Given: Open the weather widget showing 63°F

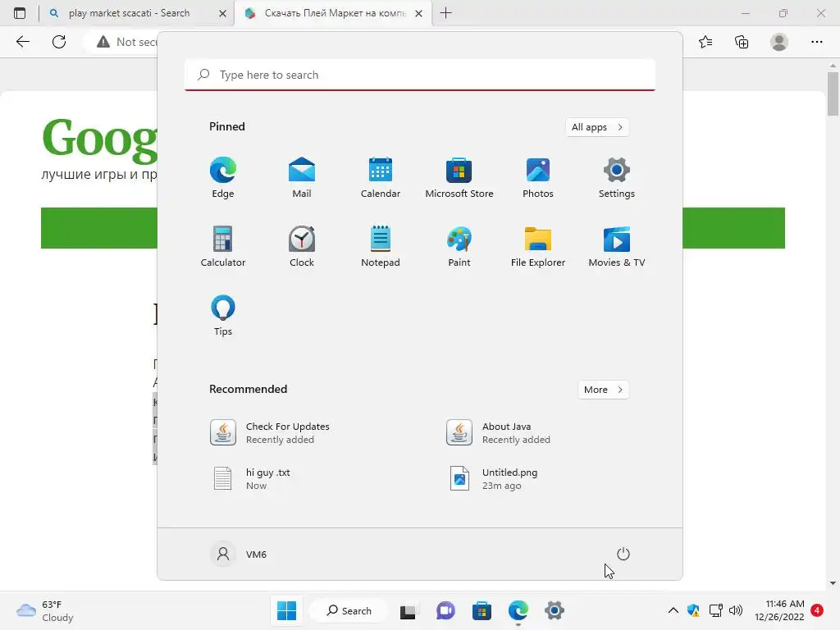Looking at the screenshot, I should click(45, 610).
